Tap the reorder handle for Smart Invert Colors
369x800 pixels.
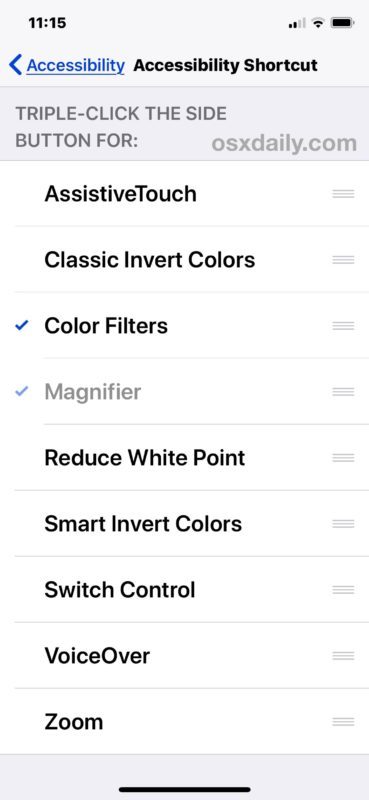343,523
